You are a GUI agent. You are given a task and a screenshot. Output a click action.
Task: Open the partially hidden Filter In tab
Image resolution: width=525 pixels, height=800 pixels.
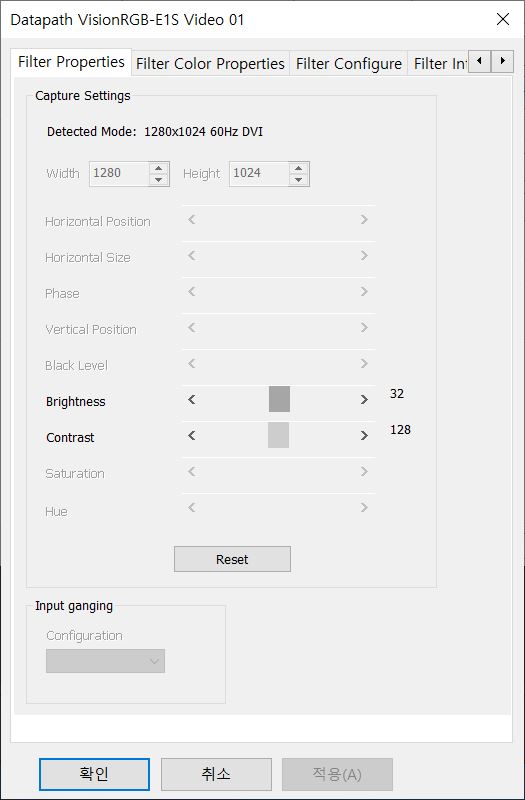click(438, 64)
